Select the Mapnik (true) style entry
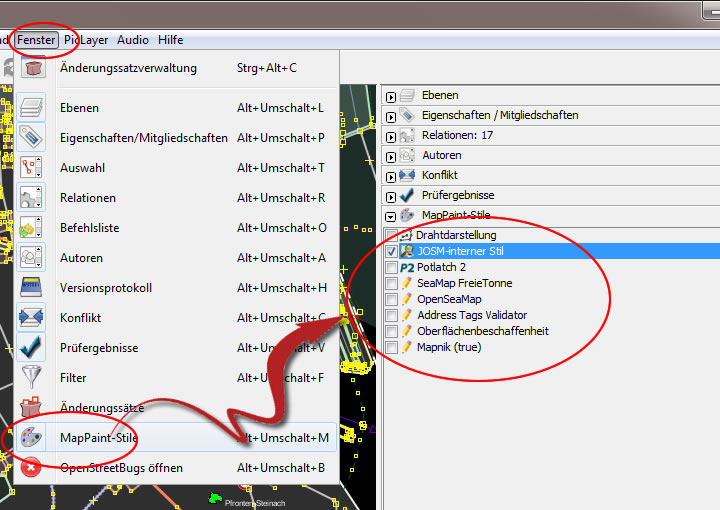 pyautogui.click(x=448, y=347)
